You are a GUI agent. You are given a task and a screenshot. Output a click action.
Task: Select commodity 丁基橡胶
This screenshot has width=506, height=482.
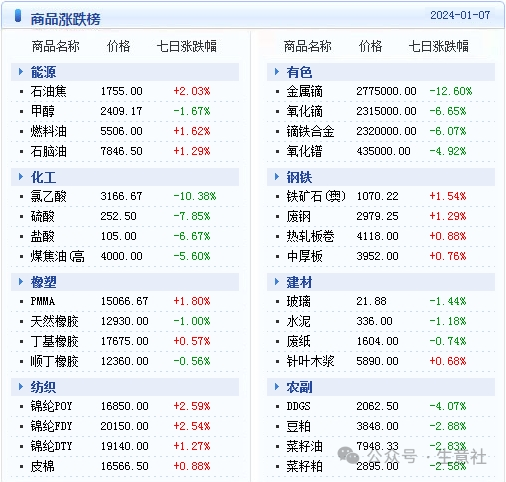tap(55, 341)
